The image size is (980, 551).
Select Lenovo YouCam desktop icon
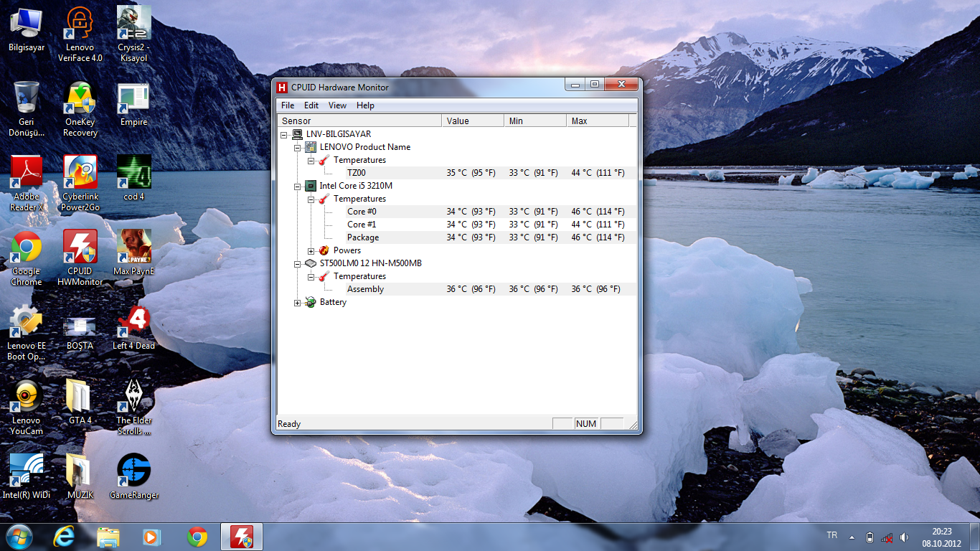[x=27, y=408]
